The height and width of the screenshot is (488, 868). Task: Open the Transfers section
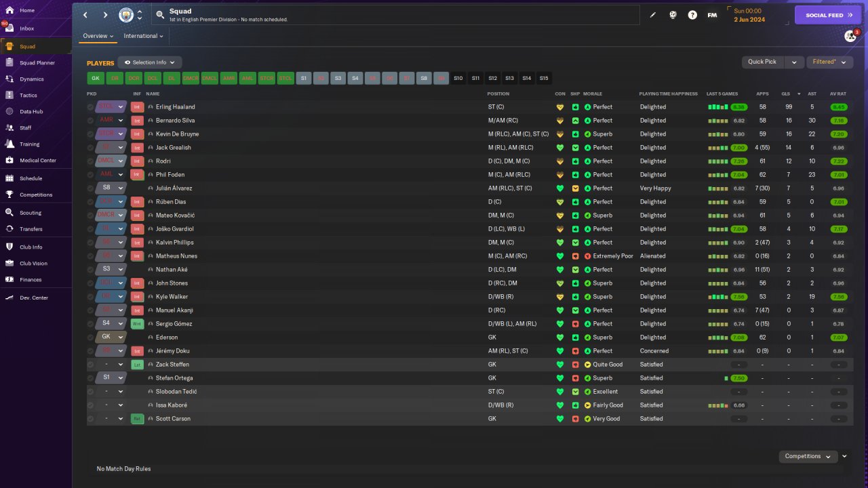point(9,229)
